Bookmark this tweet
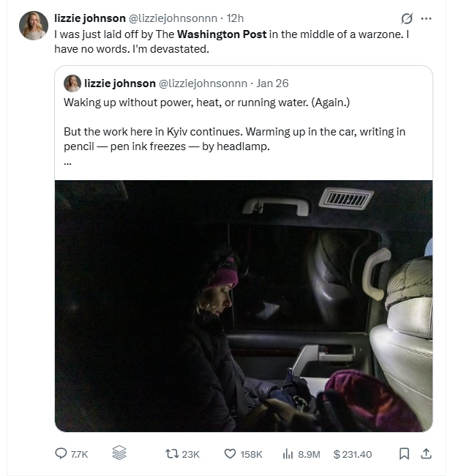This screenshot has width=456, height=476. point(404,454)
